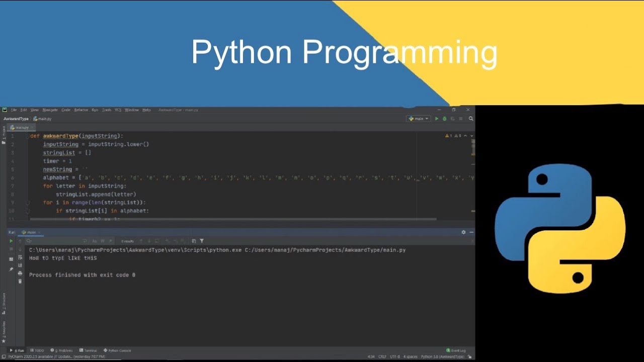Collapse the awkwardType function fold marker

pos(28,136)
